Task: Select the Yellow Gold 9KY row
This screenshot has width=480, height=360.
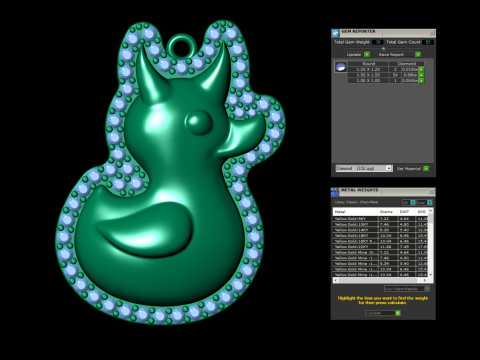Action: [380, 219]
